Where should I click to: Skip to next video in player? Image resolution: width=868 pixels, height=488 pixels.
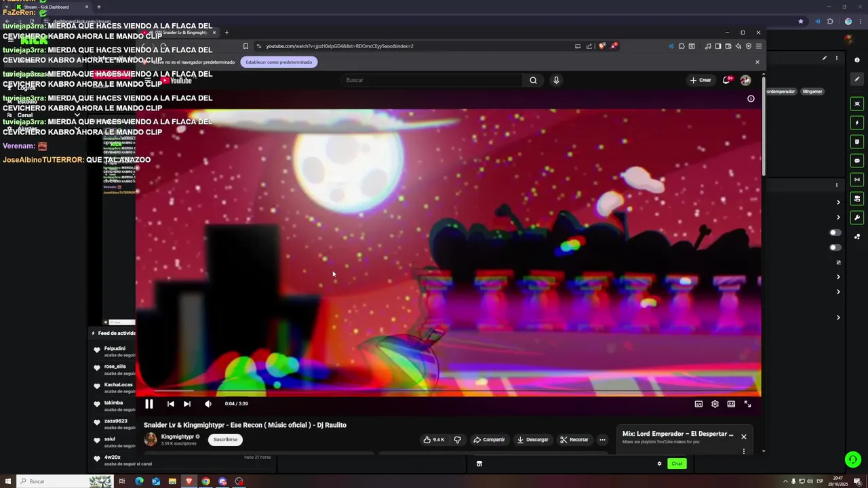click(187, 404)
